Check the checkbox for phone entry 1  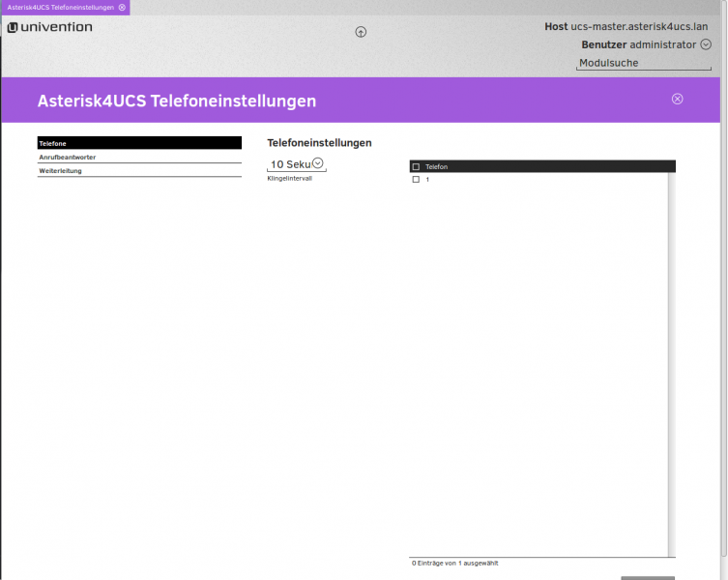[x=416, y=179]
